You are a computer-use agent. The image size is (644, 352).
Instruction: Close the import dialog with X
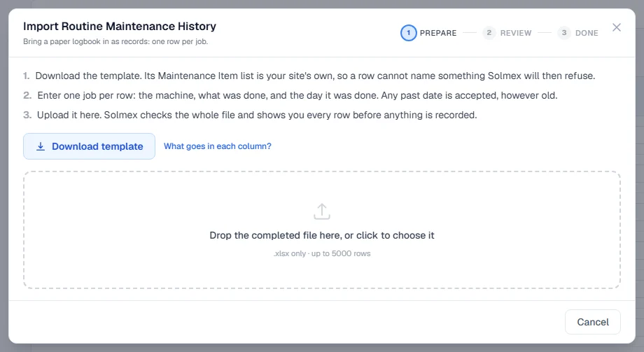click(x=617, y=27)
